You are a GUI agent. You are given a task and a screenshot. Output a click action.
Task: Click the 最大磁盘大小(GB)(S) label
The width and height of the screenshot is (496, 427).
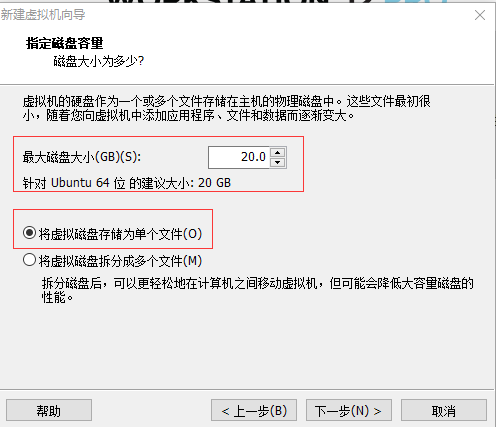(x=82, y=157)
